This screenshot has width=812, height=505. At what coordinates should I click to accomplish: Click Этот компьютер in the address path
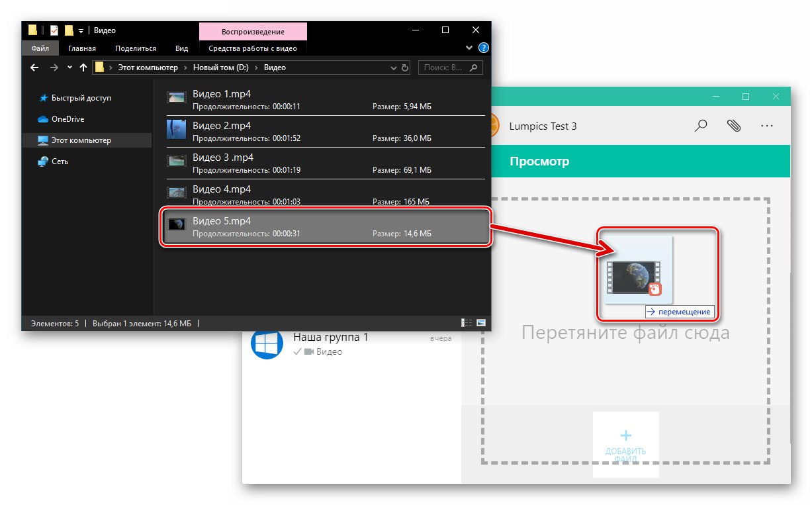coord(149,68)
